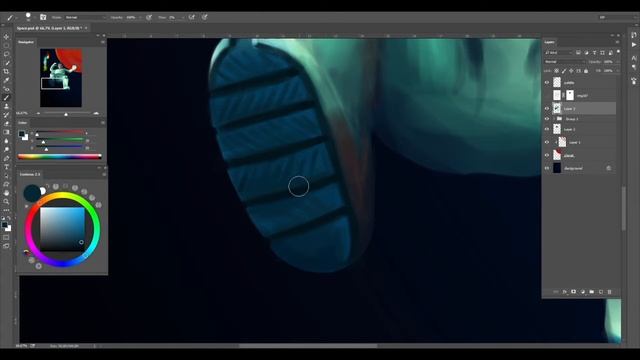Expand Group 1 folder arrow
This screenshot has width=640, height=360.
(554, 119)
